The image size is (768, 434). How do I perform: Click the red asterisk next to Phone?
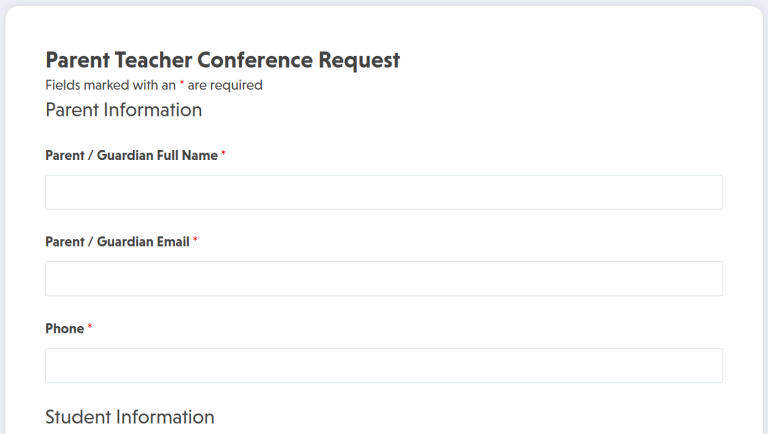pyautogui.click(x=90, y=329)
